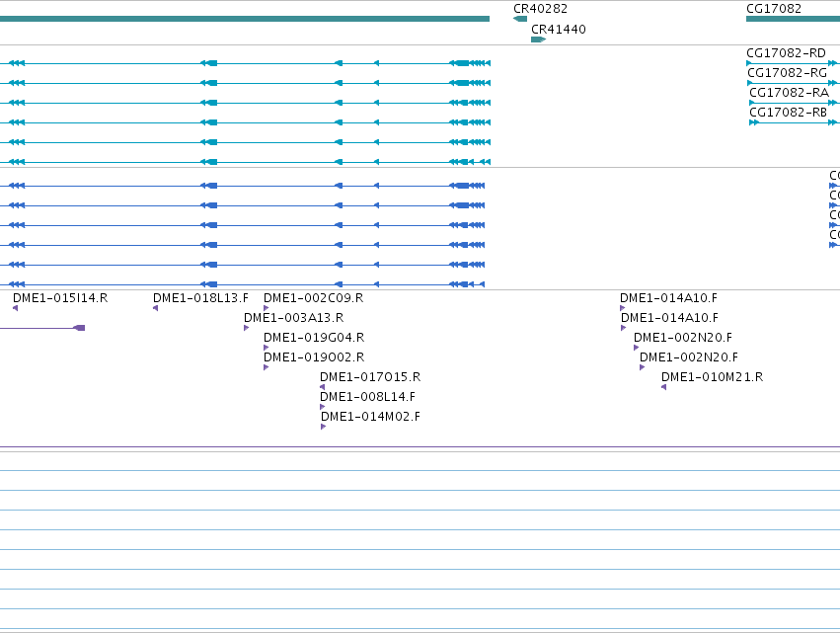Select EST label DME1-003A13.R

click(x=293, y=318)
